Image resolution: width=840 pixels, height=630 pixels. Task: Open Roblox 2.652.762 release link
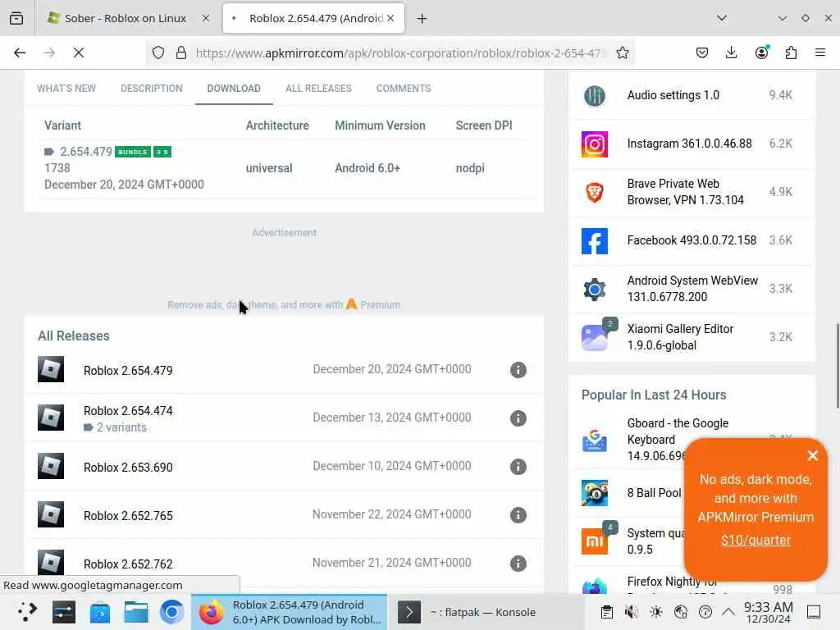128,564
